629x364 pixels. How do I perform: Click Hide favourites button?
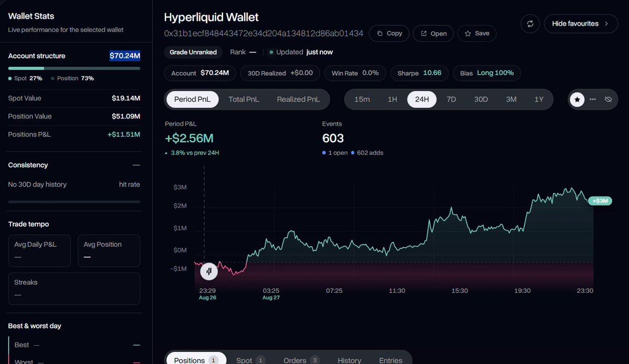click(x=581, y=24)
